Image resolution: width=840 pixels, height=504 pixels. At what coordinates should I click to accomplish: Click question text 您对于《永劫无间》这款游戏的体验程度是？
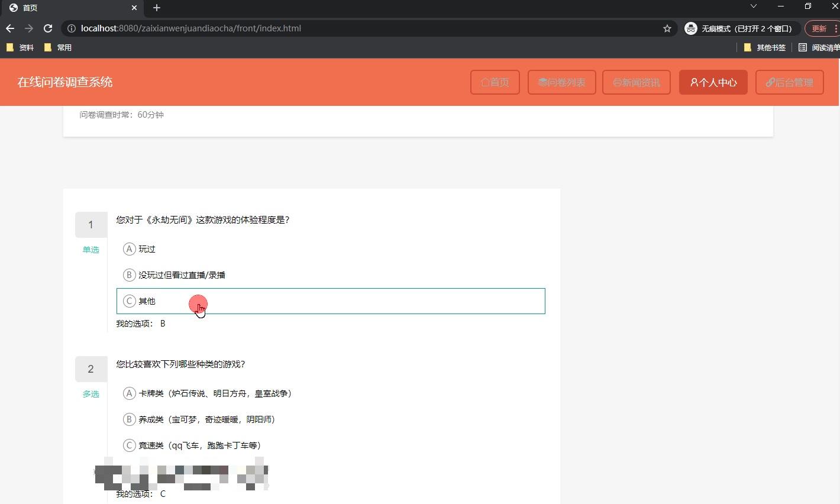(203, 219)
